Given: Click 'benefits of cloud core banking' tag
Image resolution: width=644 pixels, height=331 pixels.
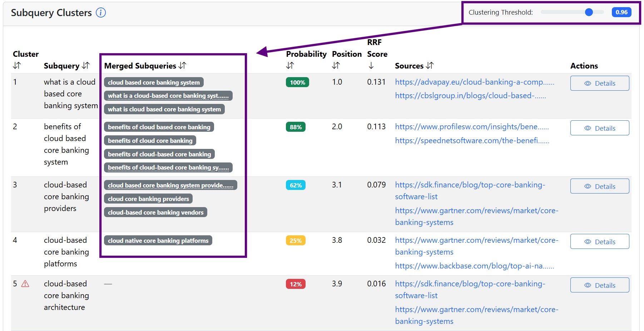Looking at the screenshot, I should 150,141.
